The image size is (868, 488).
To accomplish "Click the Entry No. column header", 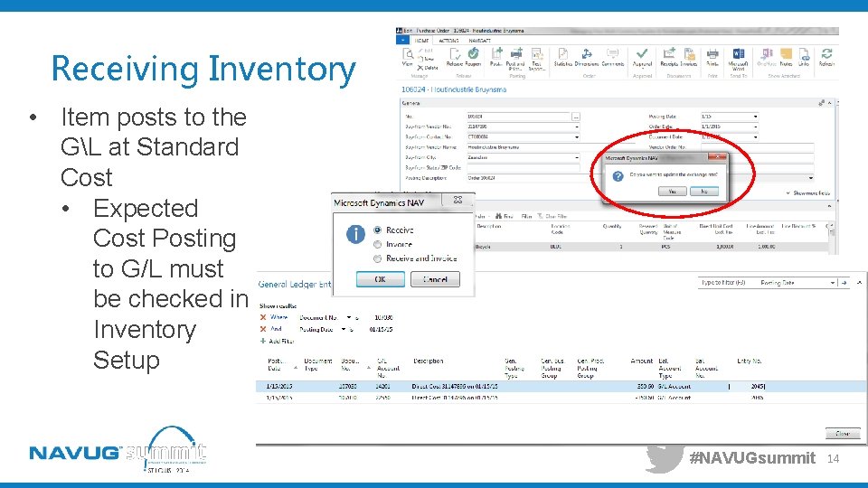I will coord(750,361).
